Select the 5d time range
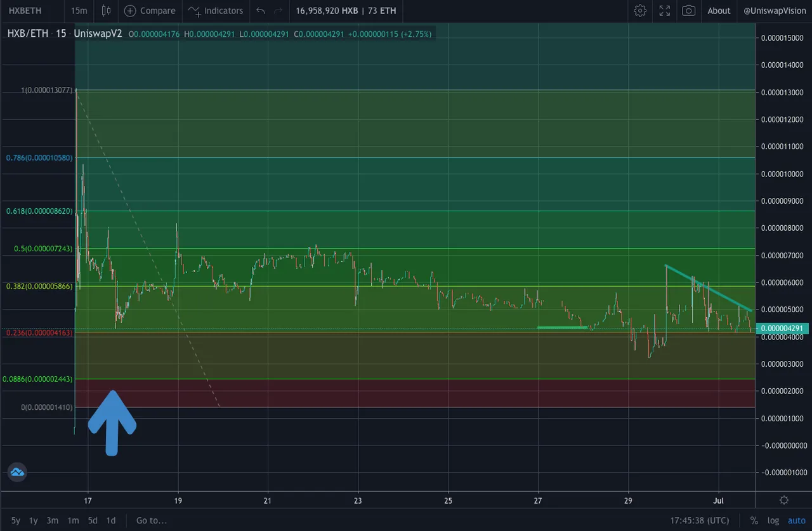 click(x=93, y=520)
